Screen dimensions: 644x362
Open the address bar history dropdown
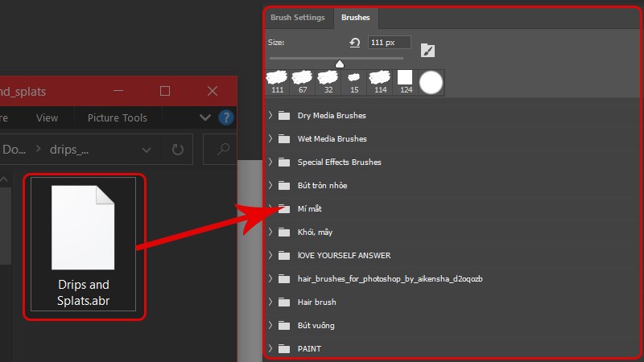147,150
